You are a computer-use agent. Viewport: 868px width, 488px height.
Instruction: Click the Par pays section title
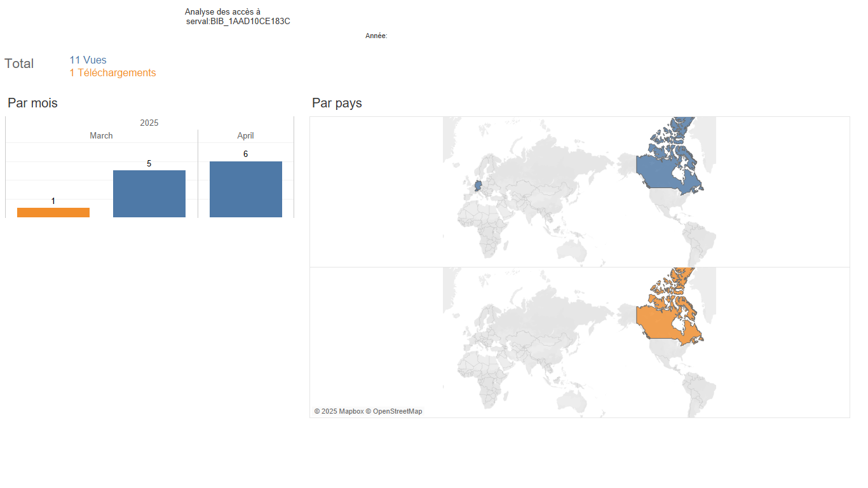coord(337,103)
